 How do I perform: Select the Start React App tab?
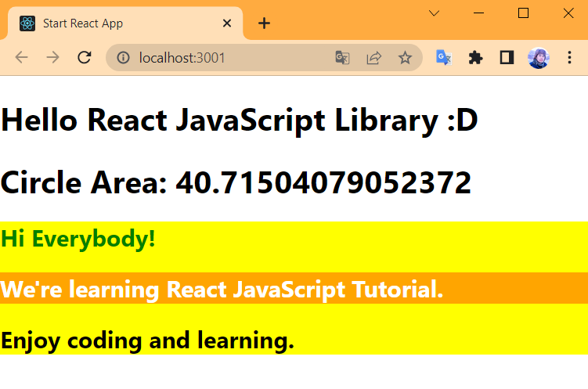[124, 23]
